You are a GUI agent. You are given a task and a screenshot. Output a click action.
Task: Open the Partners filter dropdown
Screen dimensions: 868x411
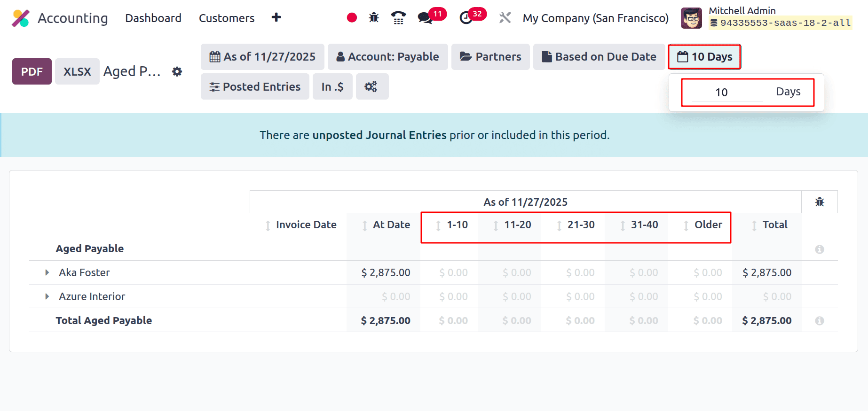click(490, 57)
